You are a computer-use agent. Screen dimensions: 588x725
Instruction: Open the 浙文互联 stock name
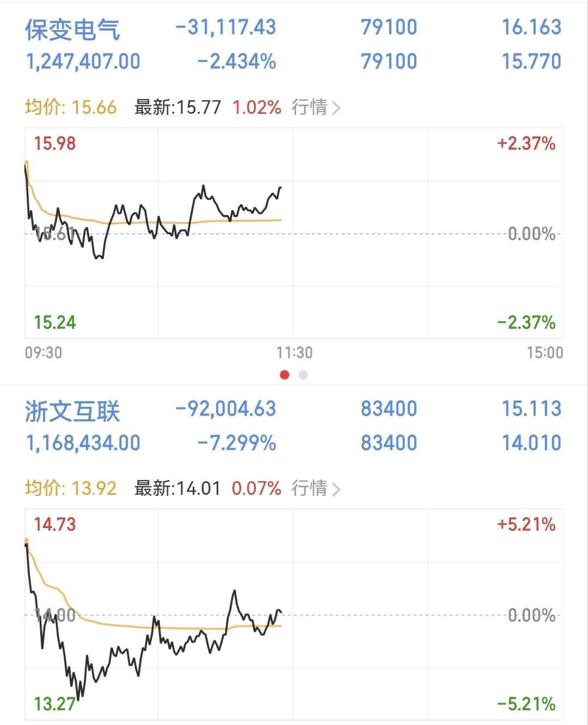click(x=72, y=411)
